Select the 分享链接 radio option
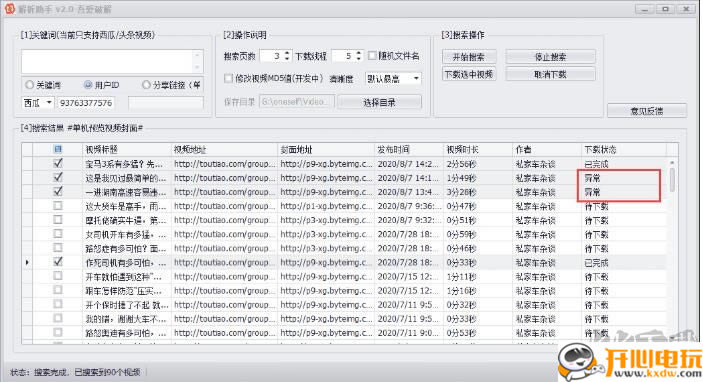This screenshot has height=382, width=703. click(x=146, y=85)
